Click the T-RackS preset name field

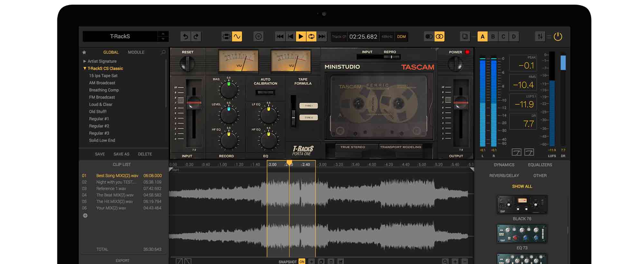tap(120, 36)
